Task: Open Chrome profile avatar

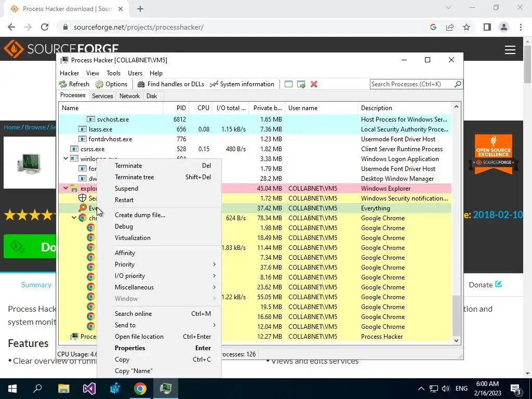Action: [x=504, y=27]
